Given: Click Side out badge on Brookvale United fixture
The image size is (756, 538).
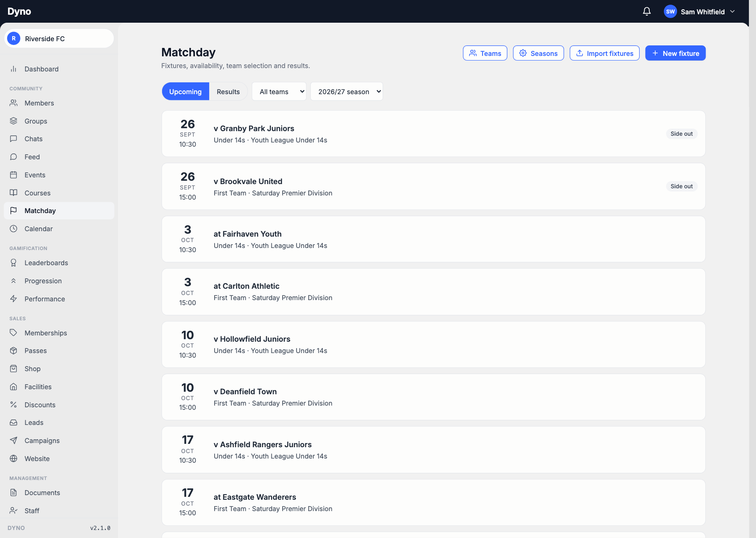Looking at the screenshot, I should [682, 186].
